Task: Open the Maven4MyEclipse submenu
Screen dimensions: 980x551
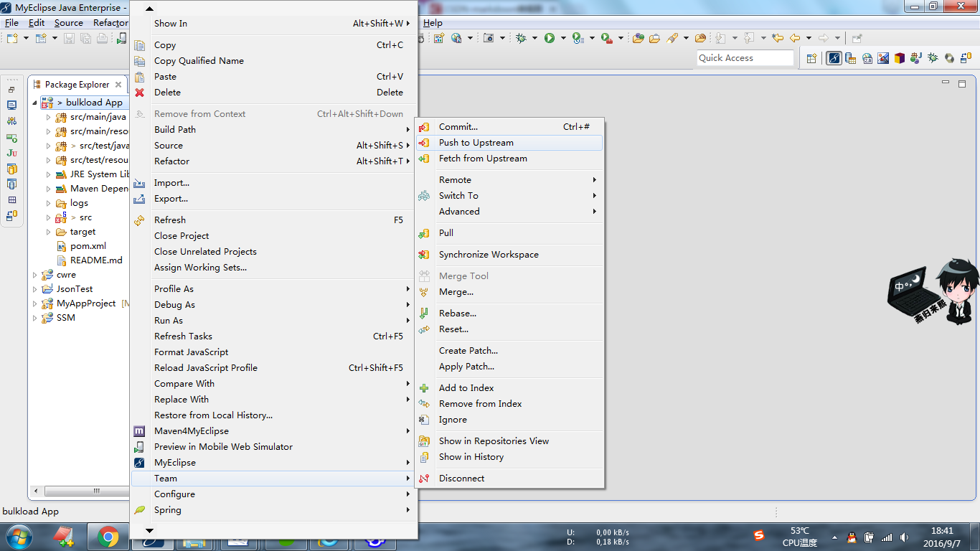Action: 273,431
